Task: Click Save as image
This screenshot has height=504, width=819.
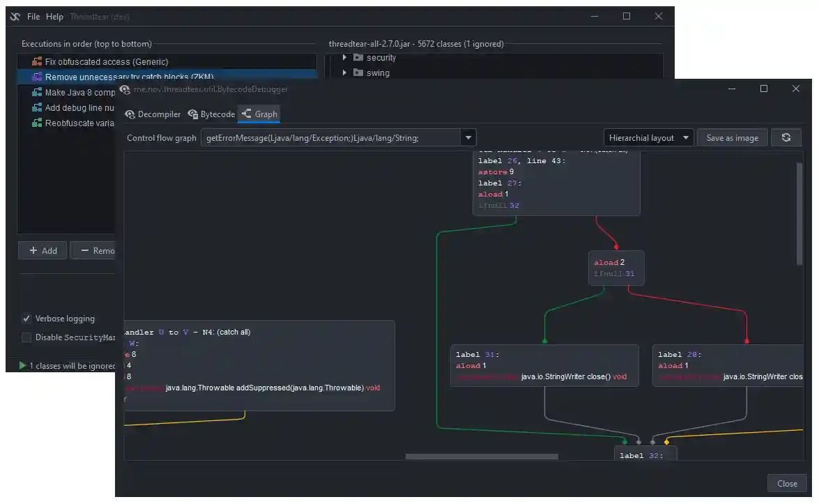Action: [x=733, y=137]
